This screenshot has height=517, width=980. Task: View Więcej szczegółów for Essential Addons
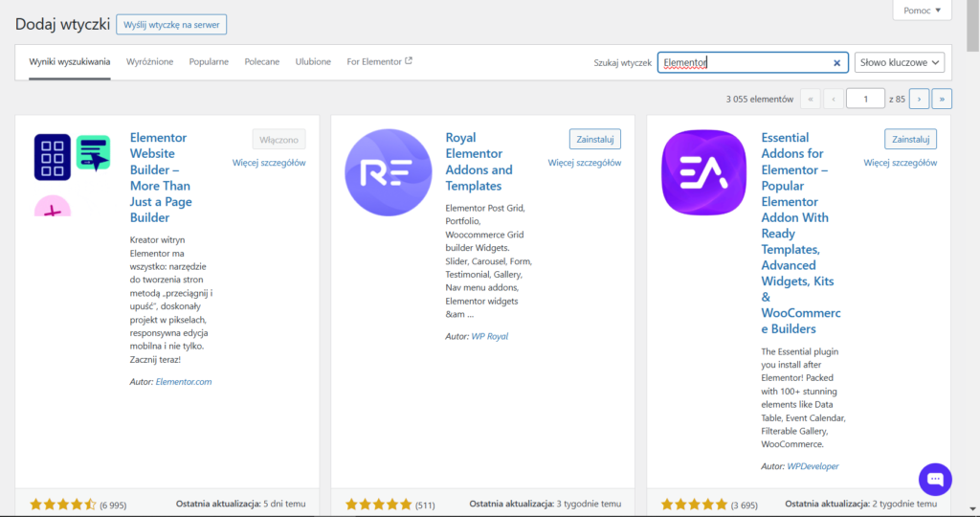(x=900, y=163)
